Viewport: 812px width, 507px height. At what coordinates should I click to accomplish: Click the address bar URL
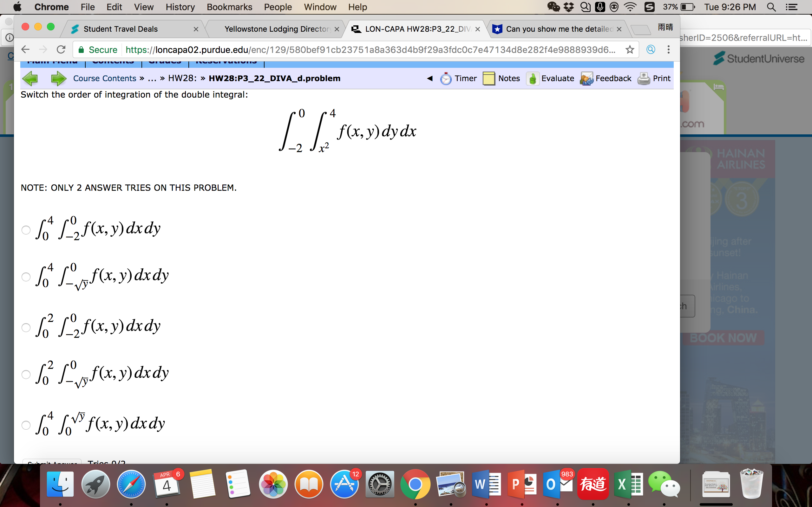pyautogui.click(x=369, y=50)
